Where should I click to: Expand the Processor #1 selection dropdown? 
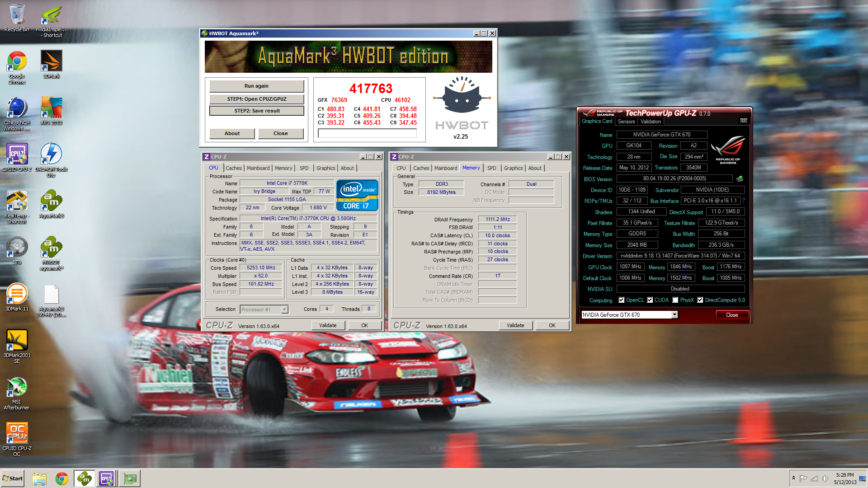click(284, 310)
